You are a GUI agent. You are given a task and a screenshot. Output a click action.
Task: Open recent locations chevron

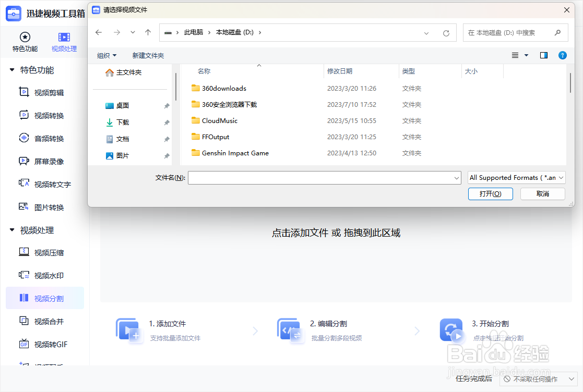pos(133,32)
